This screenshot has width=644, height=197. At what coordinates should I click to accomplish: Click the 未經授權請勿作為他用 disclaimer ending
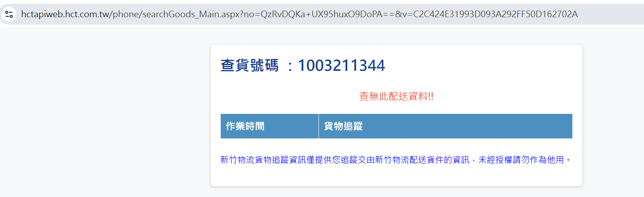click(x=521, y=160)
